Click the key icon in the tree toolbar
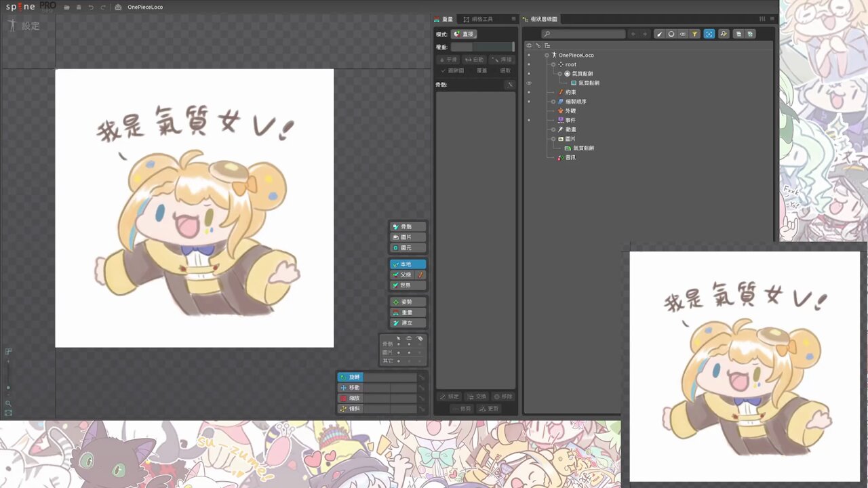The height and width of the screenshot is (488, 868). click(x=723, y=34)
